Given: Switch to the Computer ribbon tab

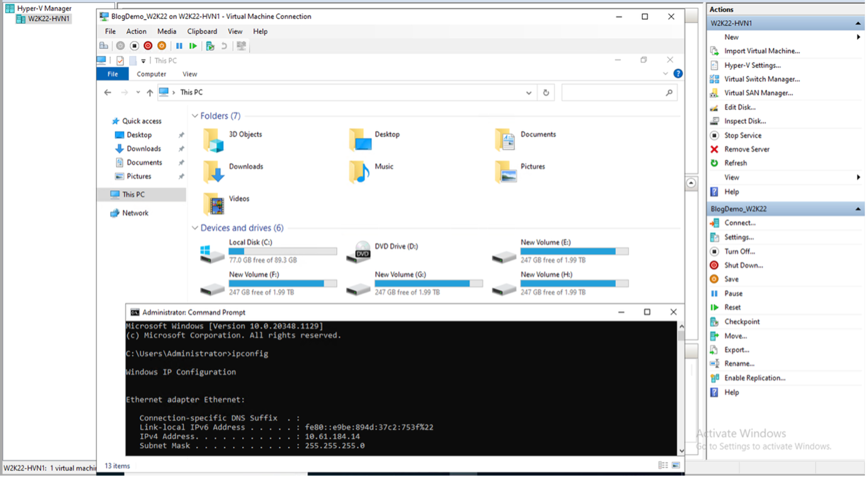Looking at the screenshot, I should pos(152,74).
